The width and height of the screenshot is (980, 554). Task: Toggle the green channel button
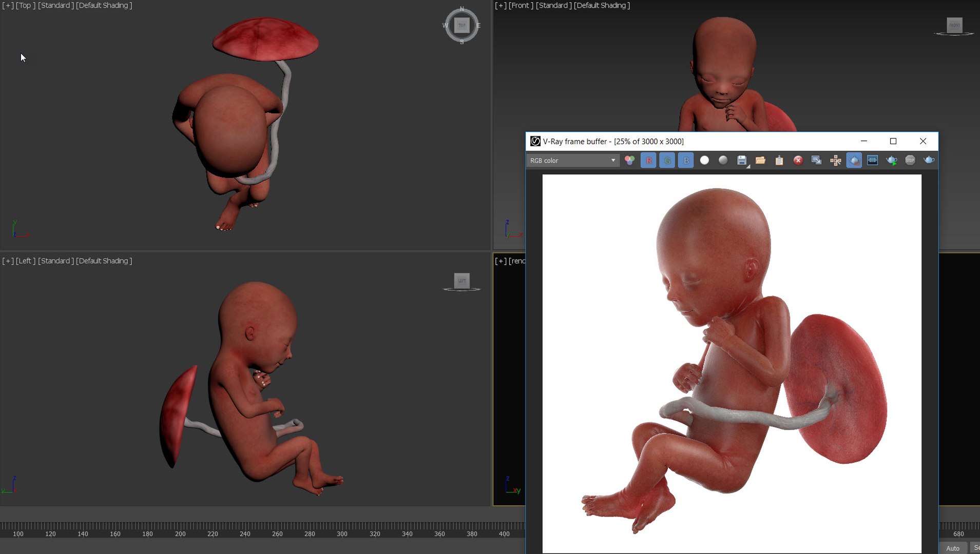[667, 161]
